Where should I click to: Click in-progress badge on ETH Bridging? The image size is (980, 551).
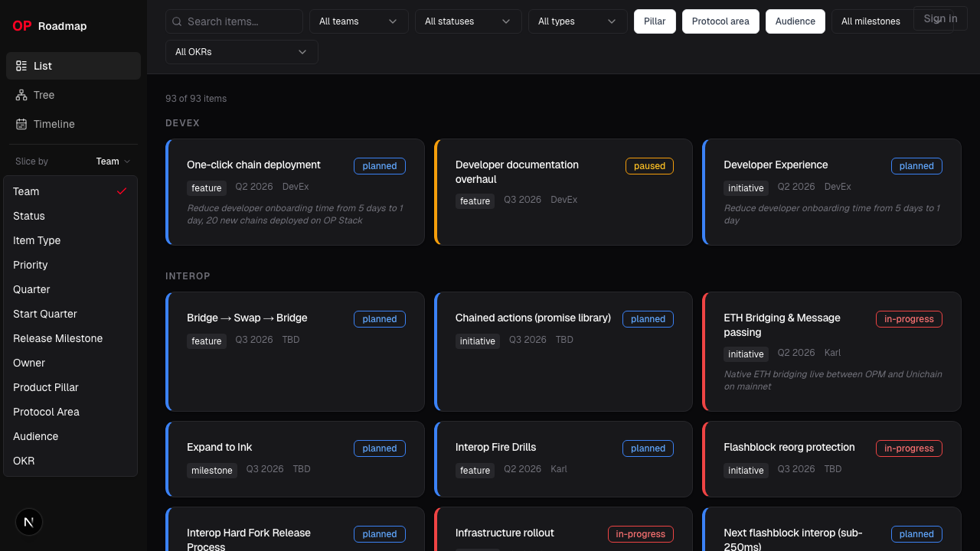(x=909, y=319)
